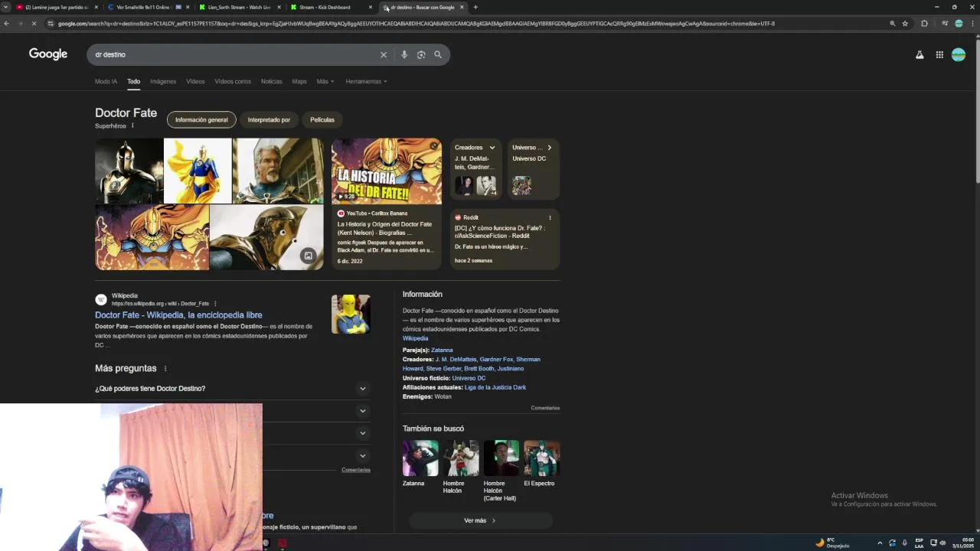Open more options next to Superhéroe
The width and height of the screenshot is (980, 551).
coord(132,126)
